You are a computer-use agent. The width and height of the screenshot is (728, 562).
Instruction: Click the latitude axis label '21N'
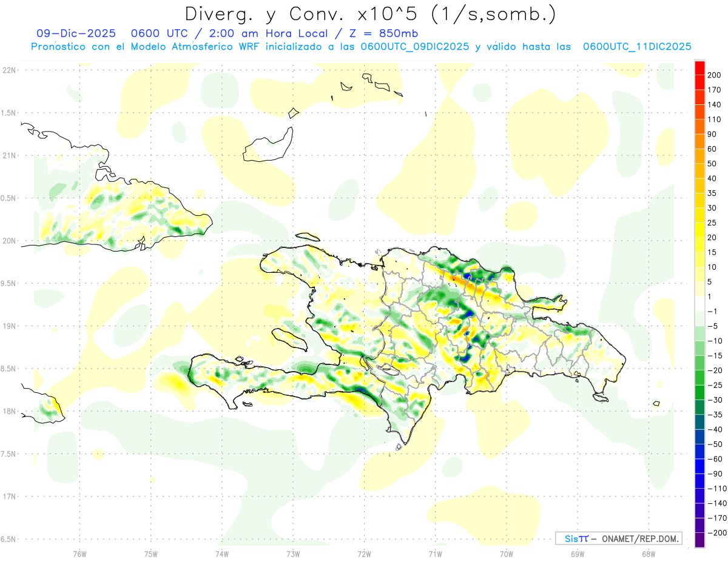[x=9, y=155]
